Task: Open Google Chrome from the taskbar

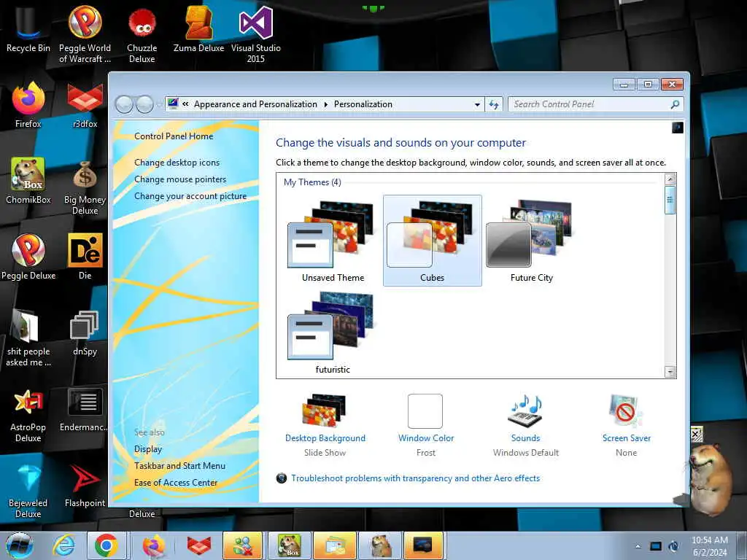Action: (x=106, y=545)
